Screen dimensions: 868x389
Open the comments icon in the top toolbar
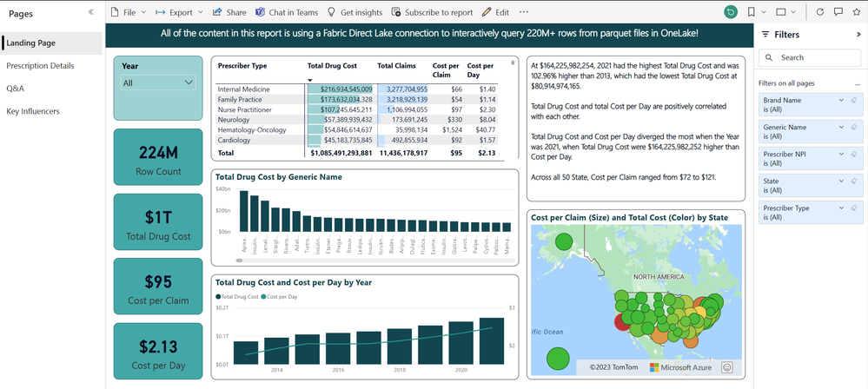pos(838,12)
